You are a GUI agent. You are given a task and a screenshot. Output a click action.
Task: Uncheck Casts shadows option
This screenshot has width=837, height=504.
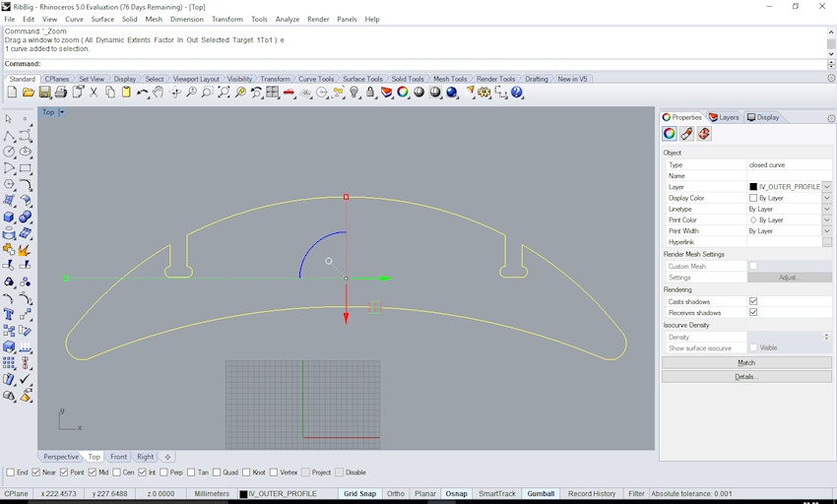click(753, 301)
